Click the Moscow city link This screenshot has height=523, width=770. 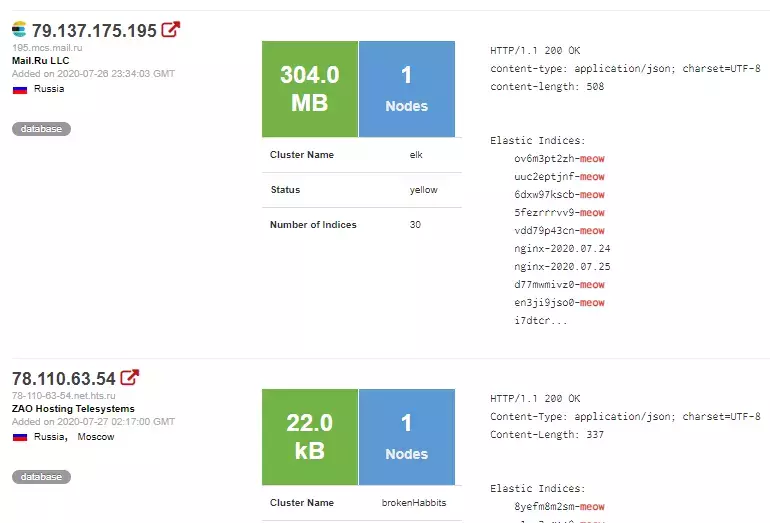tap(96, 437)
